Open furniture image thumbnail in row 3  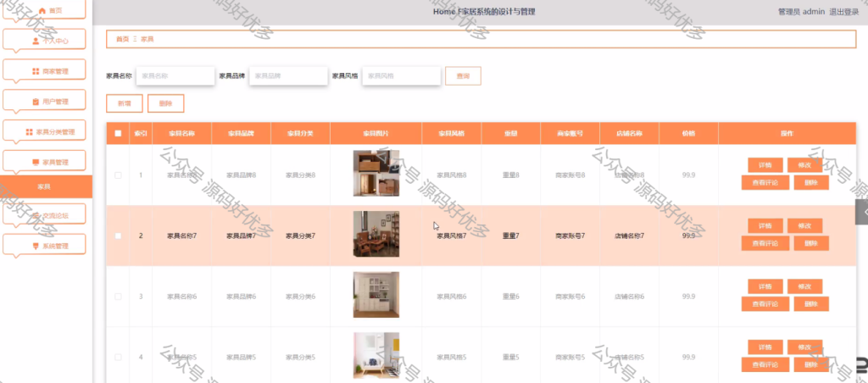(x=376, y=295)
